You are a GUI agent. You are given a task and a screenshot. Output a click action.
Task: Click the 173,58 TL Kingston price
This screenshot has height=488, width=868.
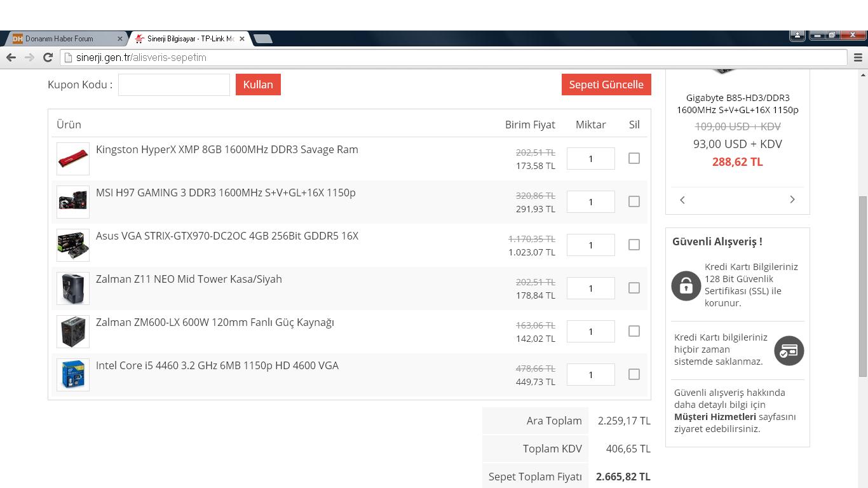pos(536,166)
